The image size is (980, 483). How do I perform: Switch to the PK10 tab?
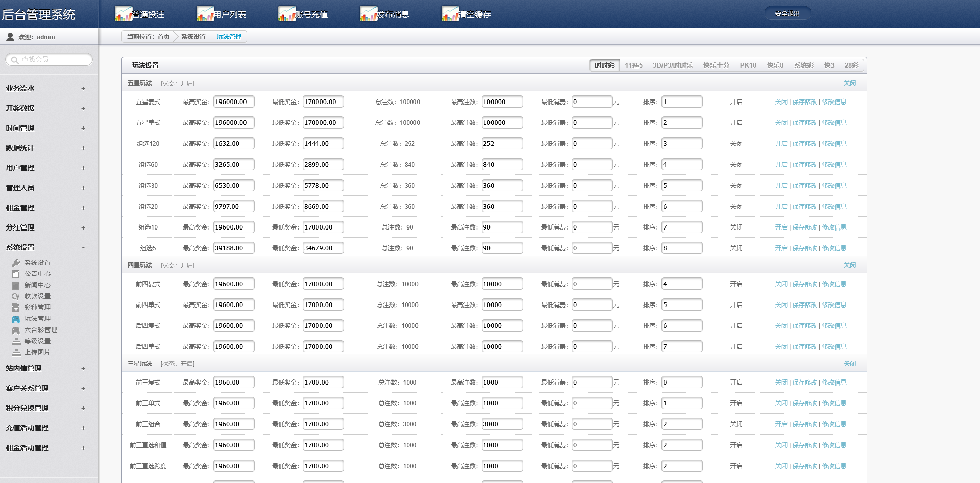pos(748,65)
